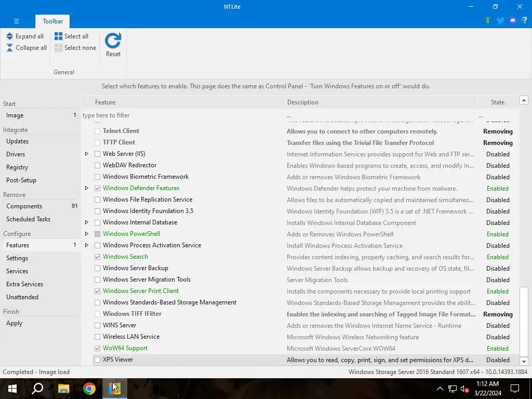Click the scrollbar up arrow

(x=524, y=100)
